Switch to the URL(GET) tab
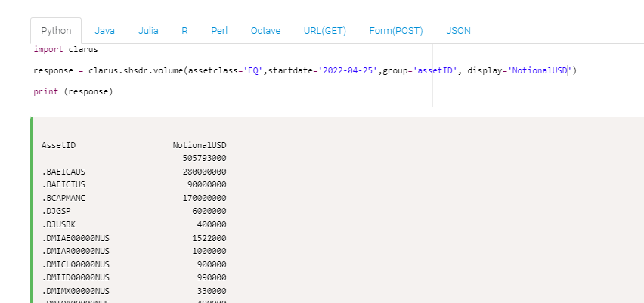 [324, 31]
